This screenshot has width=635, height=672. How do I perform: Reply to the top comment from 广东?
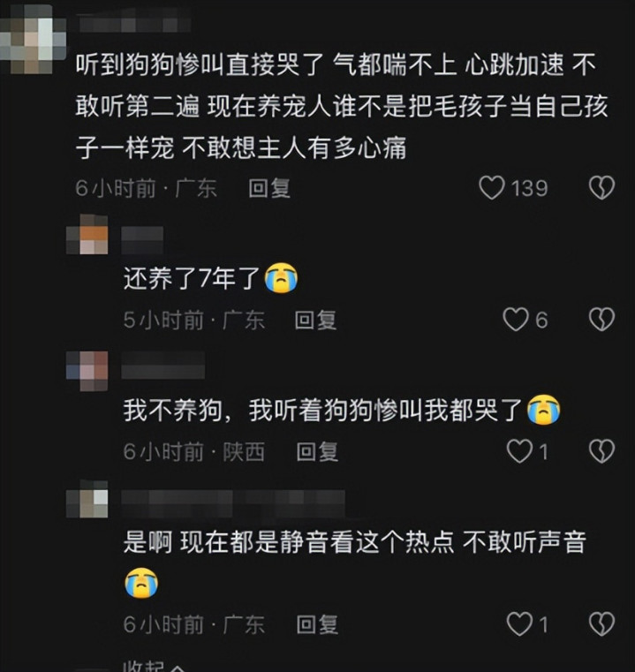269,189
